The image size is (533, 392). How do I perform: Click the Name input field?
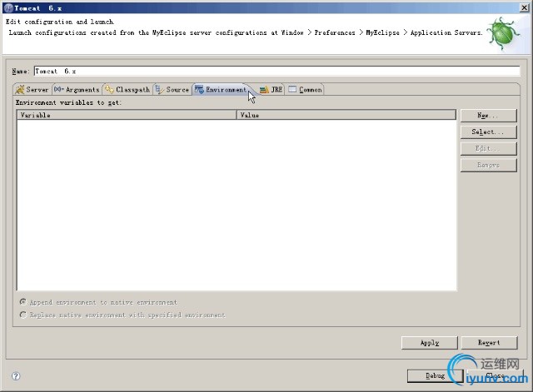coord(276,72)
